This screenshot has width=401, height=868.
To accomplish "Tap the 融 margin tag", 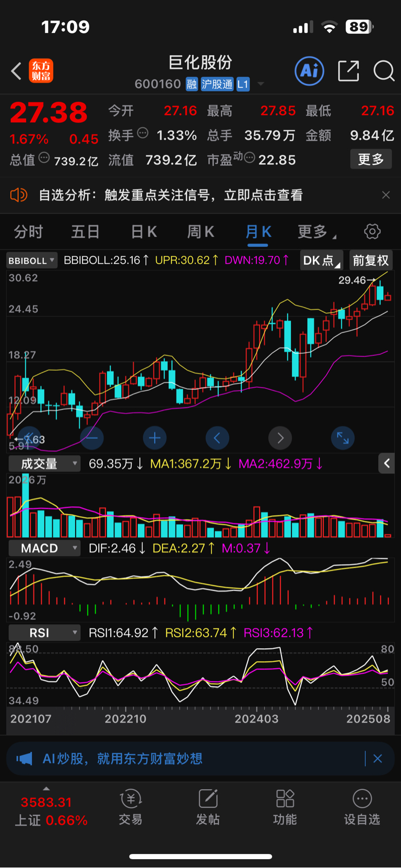I will coord(192,84).
